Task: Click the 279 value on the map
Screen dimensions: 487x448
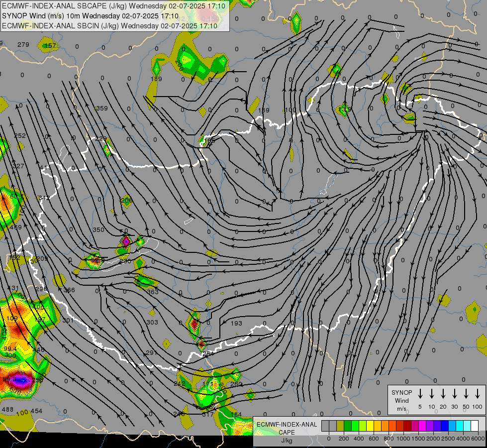Action: 23,44
